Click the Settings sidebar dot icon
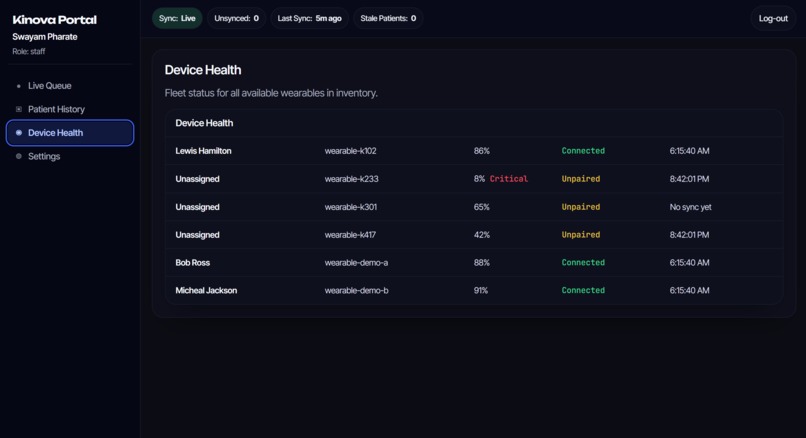The image size is (806, 438). click(x=19, y=156)
